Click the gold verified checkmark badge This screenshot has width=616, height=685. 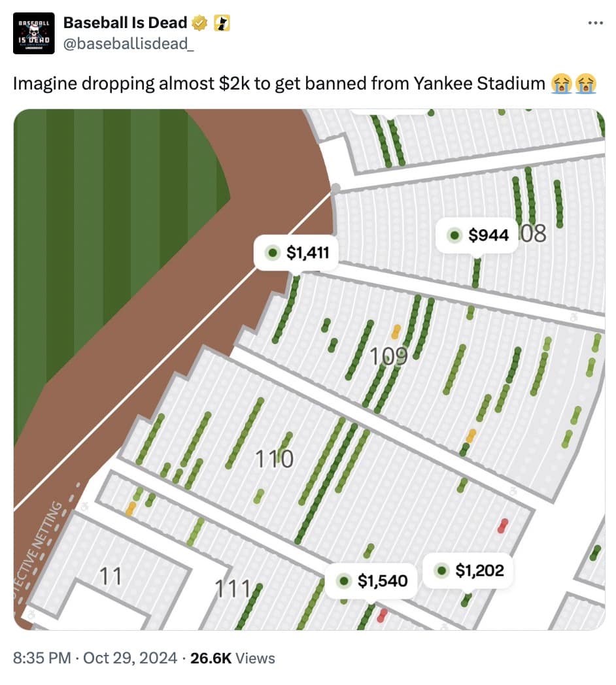pyautogui.click(x=199, y=24)
